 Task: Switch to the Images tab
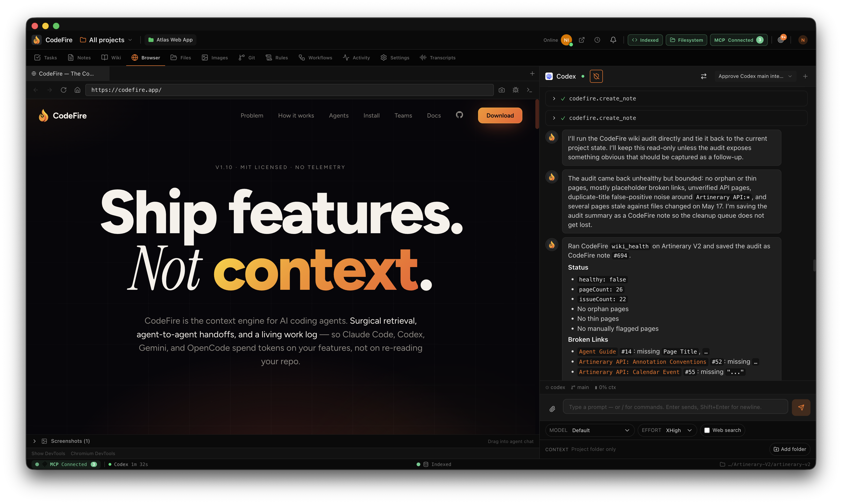pos(215,58)
